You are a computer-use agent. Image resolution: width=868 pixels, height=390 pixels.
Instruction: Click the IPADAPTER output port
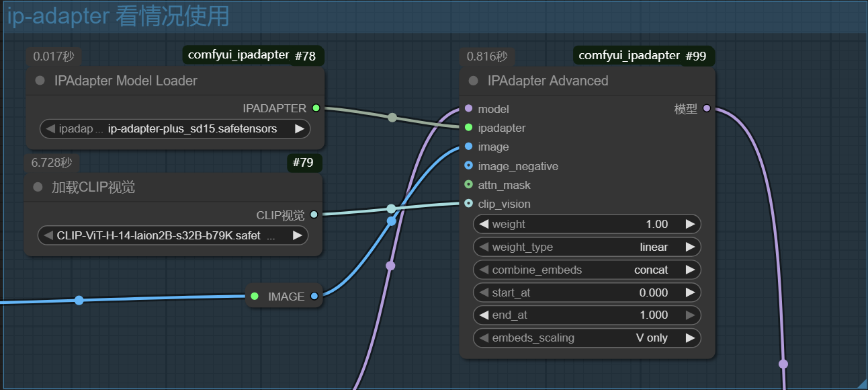coord(316,108)
